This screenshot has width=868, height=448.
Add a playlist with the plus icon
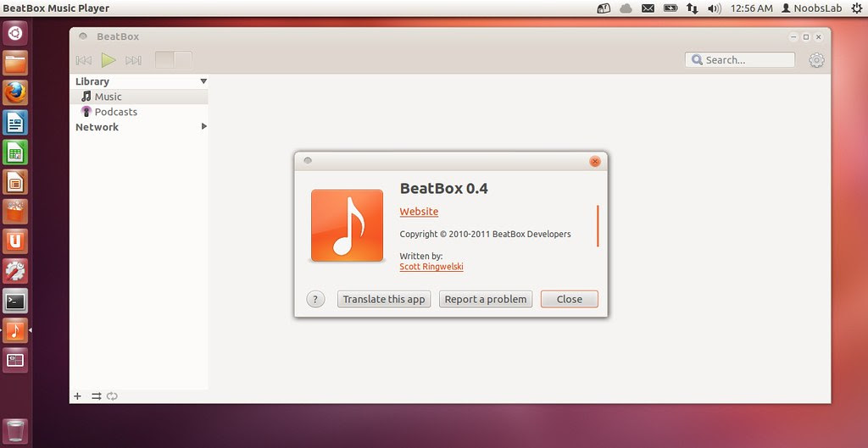(77, 396)
